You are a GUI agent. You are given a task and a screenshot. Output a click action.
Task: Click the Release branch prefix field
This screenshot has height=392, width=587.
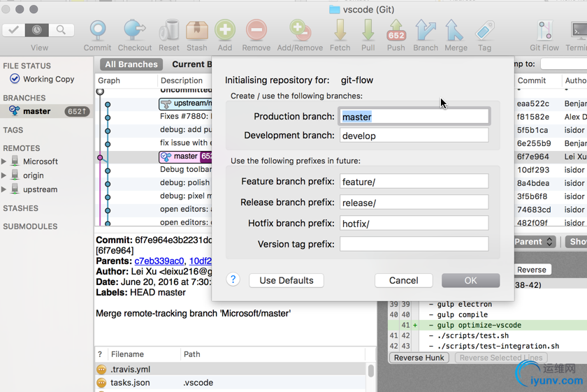[414, 202]
